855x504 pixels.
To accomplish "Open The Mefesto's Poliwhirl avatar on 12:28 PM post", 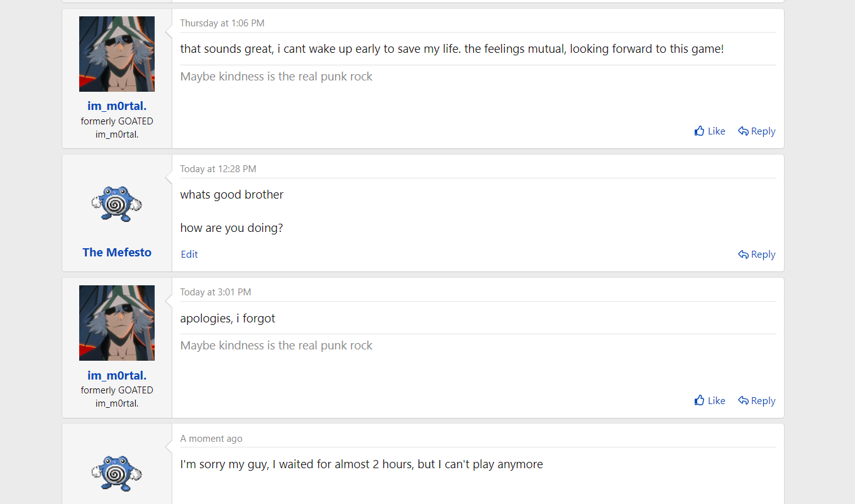I will [117, 203].
